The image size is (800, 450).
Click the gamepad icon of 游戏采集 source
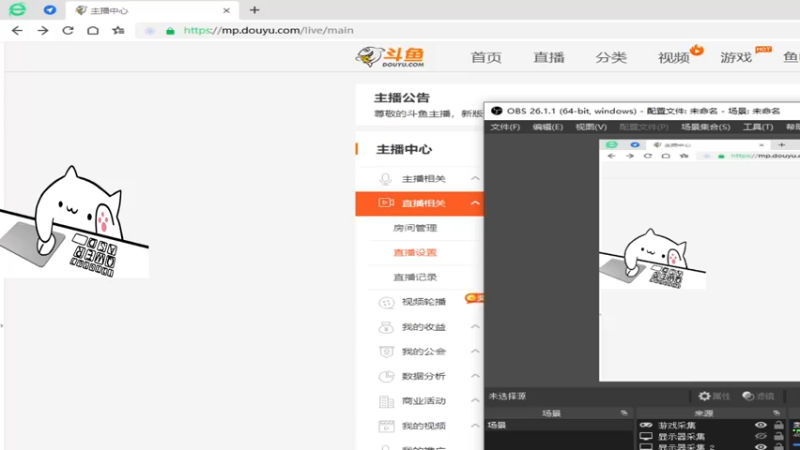646,425
